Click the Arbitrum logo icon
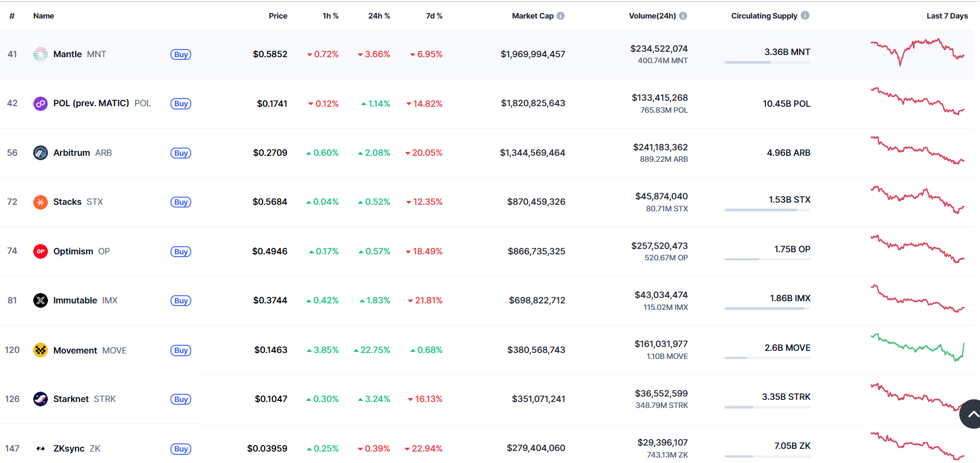The height and width of the screenshot is (463, 980). pos(40,153)
